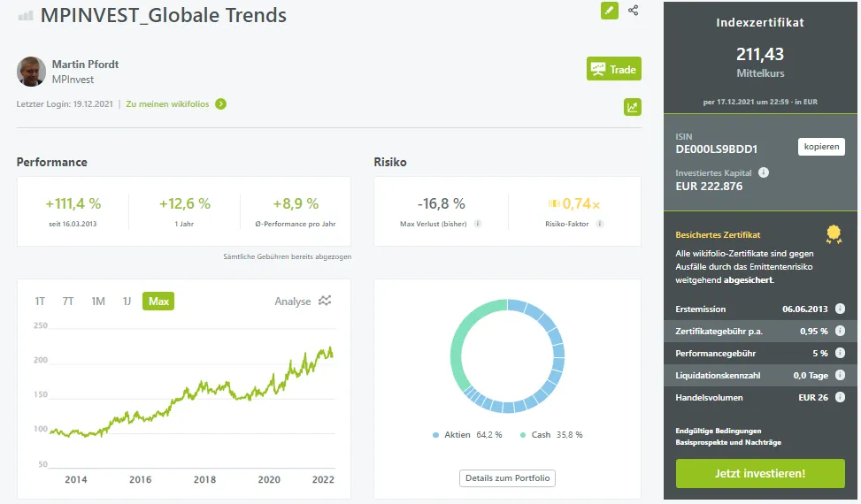
Task: Open the info icon in Handelsvolumen row
Action: [x=840, y=397]
